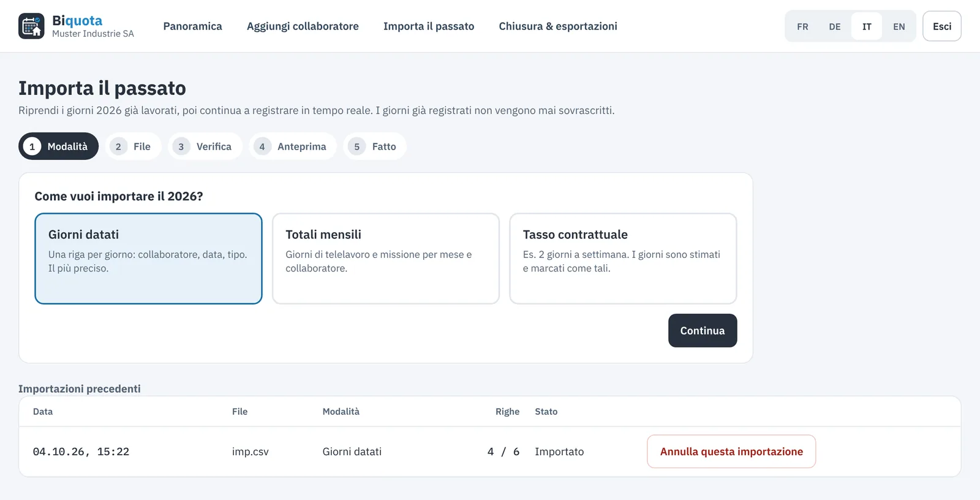This screenshot has width=980, height=500.
Task: Go to Aggiungi collaboratore
Action: [303, 26]
